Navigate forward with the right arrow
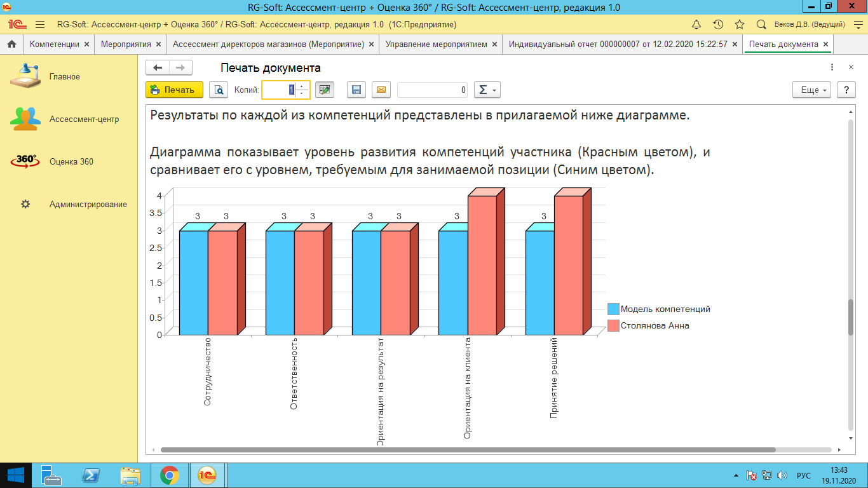 click(x=180, y=68)
